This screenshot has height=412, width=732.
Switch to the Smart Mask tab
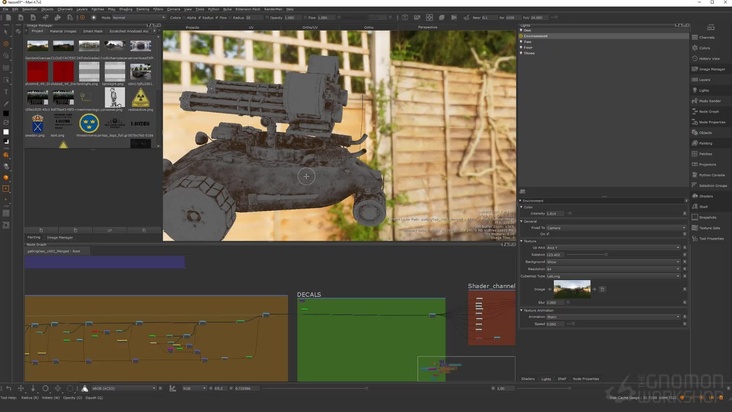[x=92, y=31]
